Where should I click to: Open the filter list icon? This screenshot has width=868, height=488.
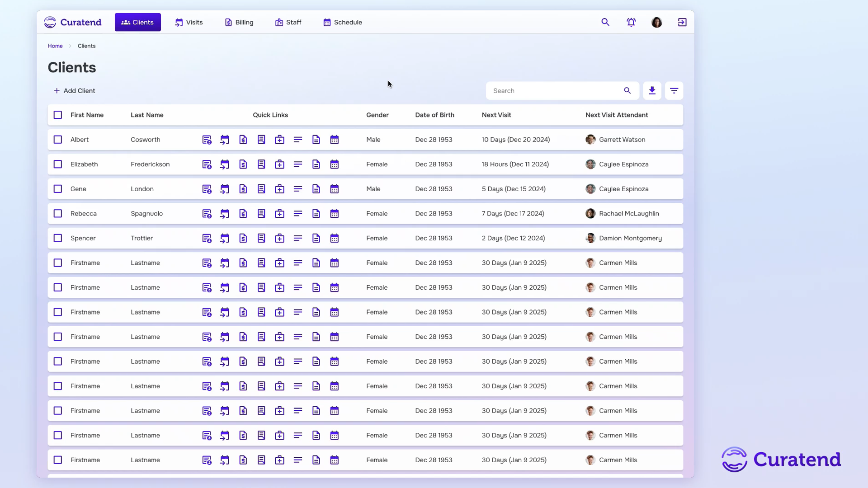pyautogui.click(x=674, y=91)
